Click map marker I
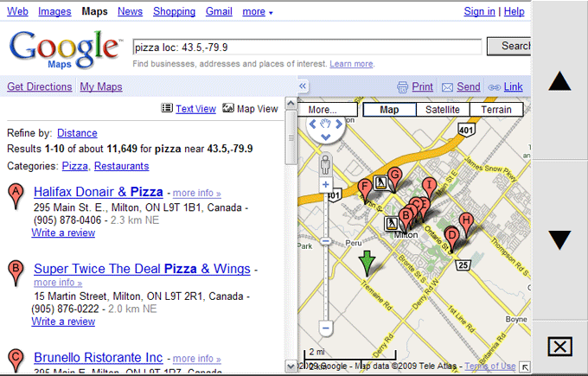The width and height of the screenshot is (588, 376). point(429,189)
